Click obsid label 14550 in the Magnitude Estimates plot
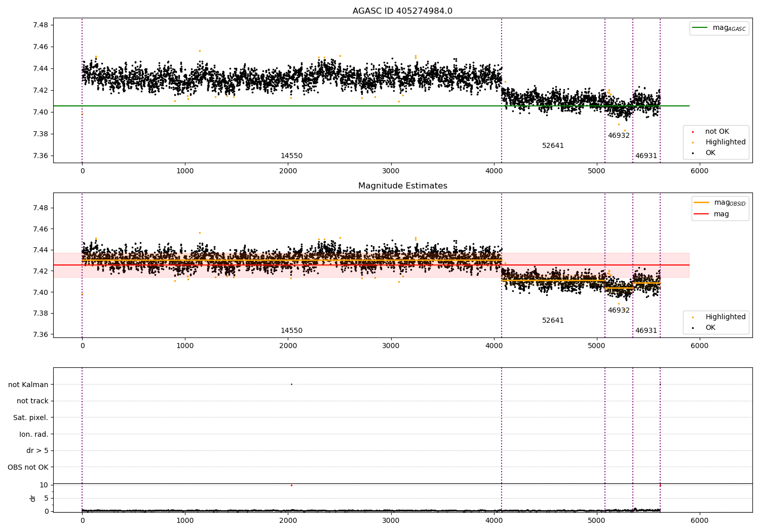Image resolution: width=760 pixels, height=532 pixels. tap(291, 331)
